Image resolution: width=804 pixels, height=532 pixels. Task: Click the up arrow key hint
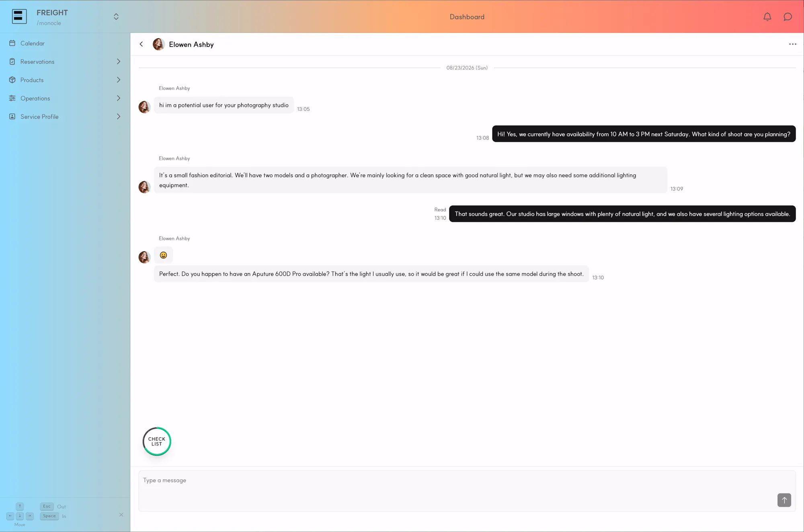pyautogui.click(x=20, y=506)
